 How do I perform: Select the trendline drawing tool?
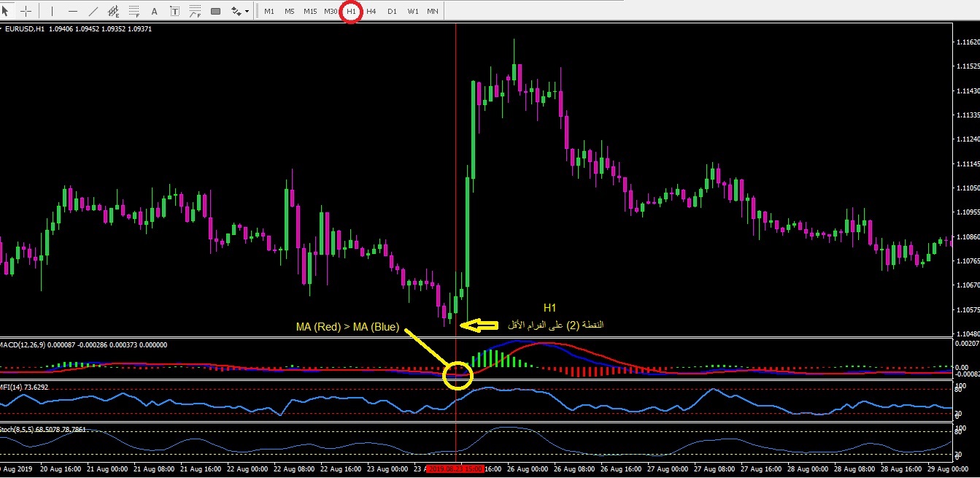click(93, 11)
